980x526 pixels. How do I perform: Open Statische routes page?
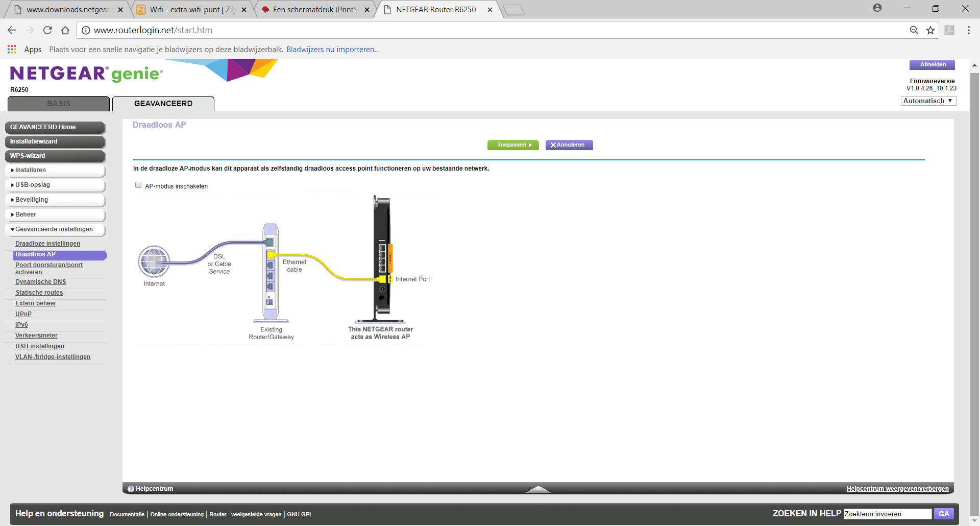(39, 293)
